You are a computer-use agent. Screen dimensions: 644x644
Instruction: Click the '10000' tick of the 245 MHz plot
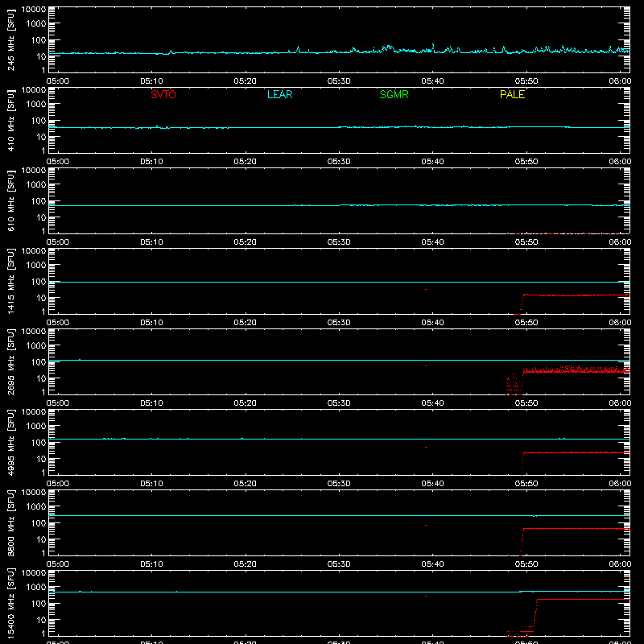click(34, 10)
